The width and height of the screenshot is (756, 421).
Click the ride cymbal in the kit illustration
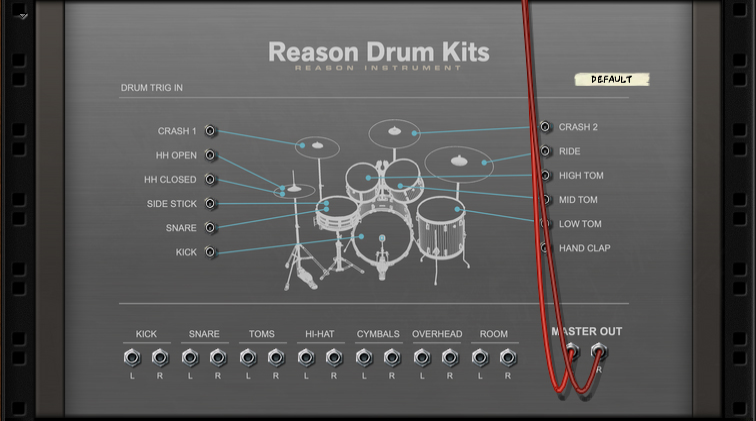click(x=459, y=164)
